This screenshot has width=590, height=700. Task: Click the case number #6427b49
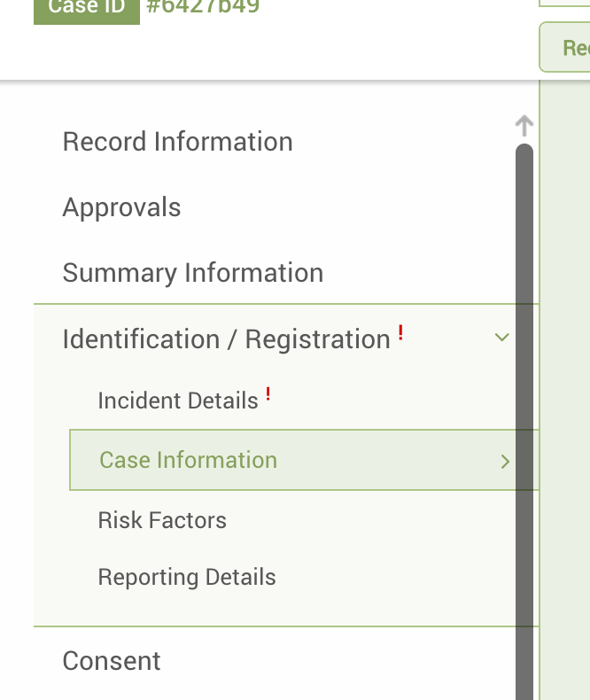tap(203, 7)
